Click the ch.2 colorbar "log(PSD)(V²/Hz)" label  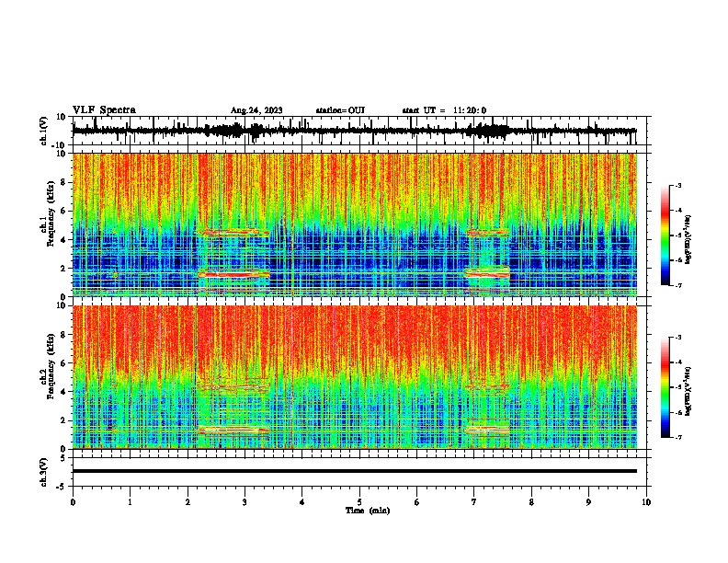click(x=688, y=391)
